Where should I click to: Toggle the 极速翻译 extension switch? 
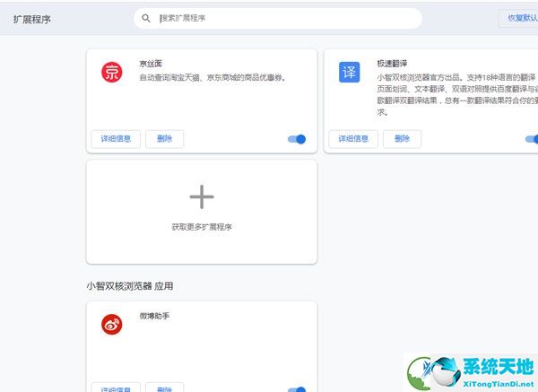(532, 139)
